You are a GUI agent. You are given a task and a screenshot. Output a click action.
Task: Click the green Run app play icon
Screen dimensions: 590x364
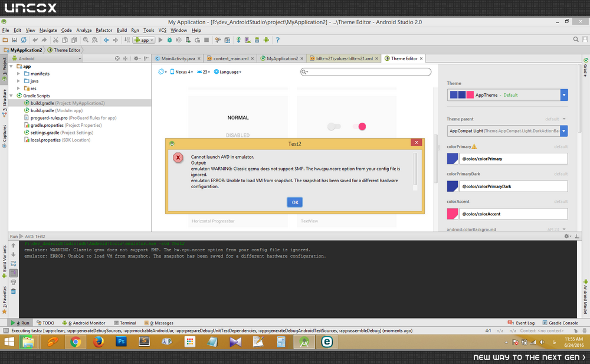[160, 40]
